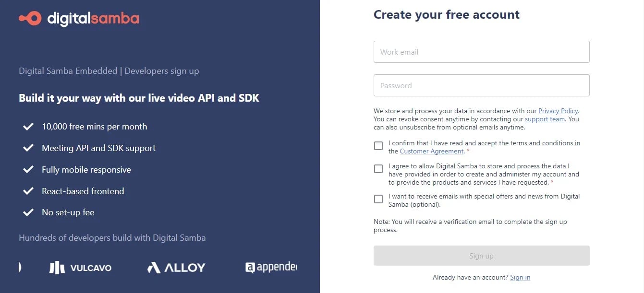Focus the Work email field
Image resolution: width=644 pixels, height=293 pixels.
[x=481, y=52]
